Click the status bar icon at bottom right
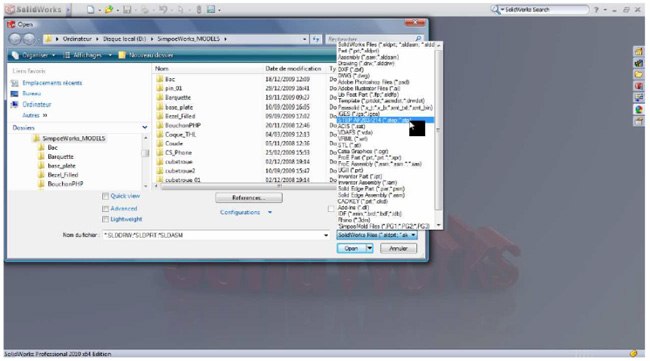 click(x=633, y=354)
